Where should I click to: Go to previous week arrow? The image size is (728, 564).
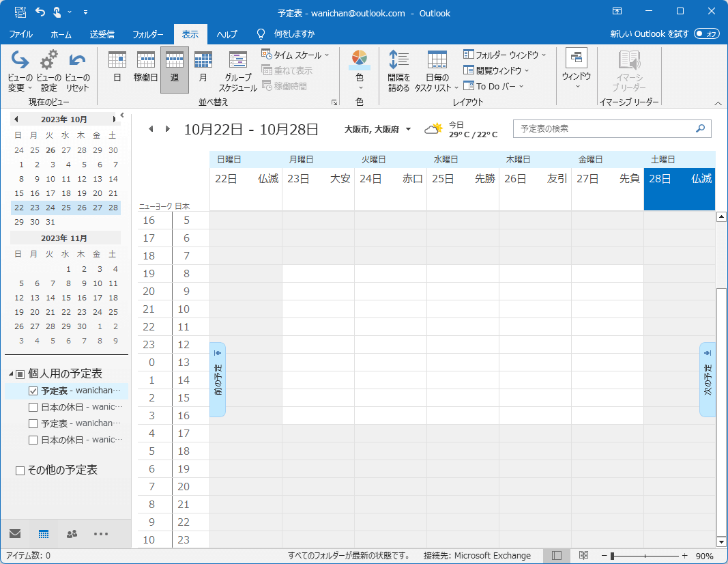coord(151,128)
